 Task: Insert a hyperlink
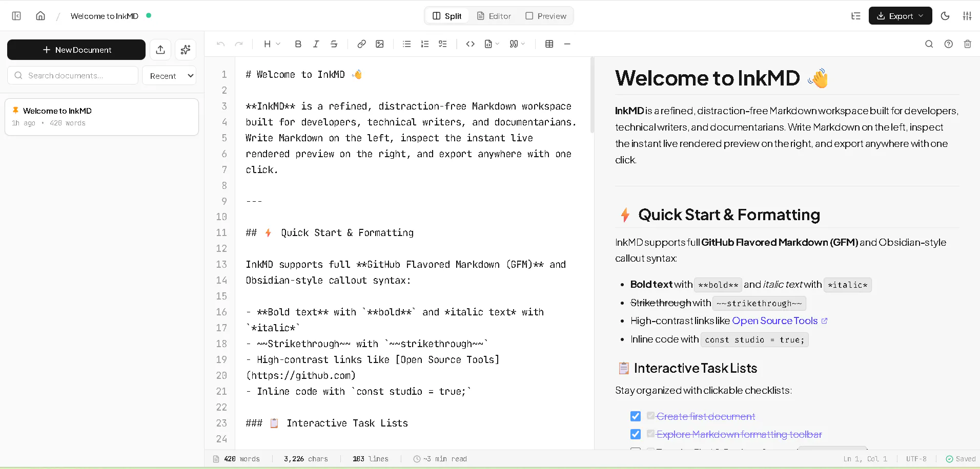point(362,44)
